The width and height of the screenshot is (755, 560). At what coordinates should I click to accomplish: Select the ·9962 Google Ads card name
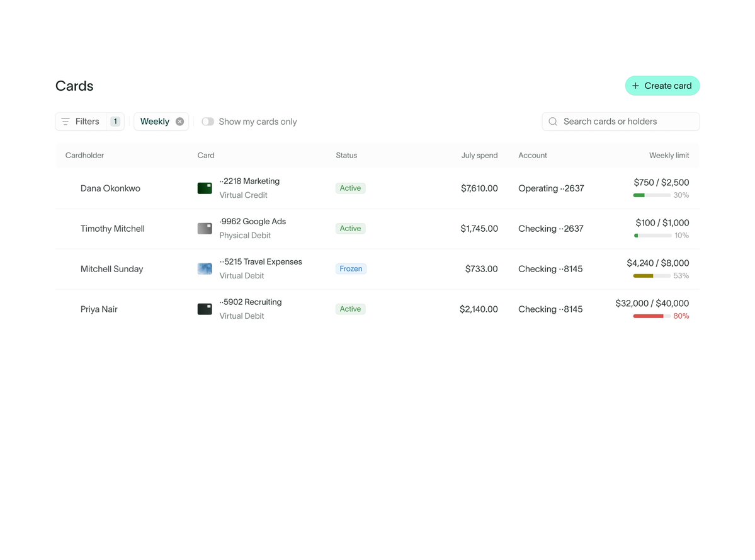click(x=253, y=222)
